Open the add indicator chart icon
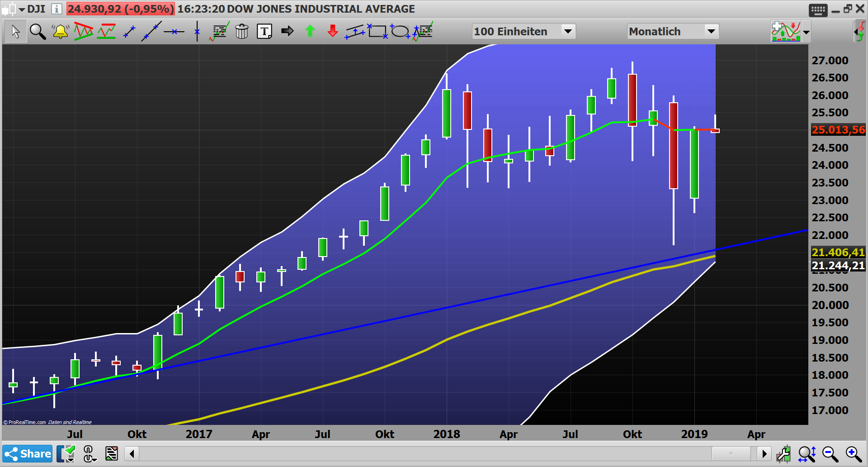This screenshot has height=467, width=868. click(x=786, y=32)
